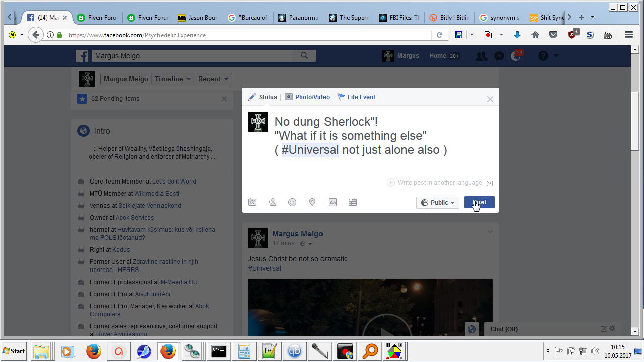The height and width of the screenshot is (362, 644).
Task: Switch to the Photo/Video tab
Action: [307, 97]
